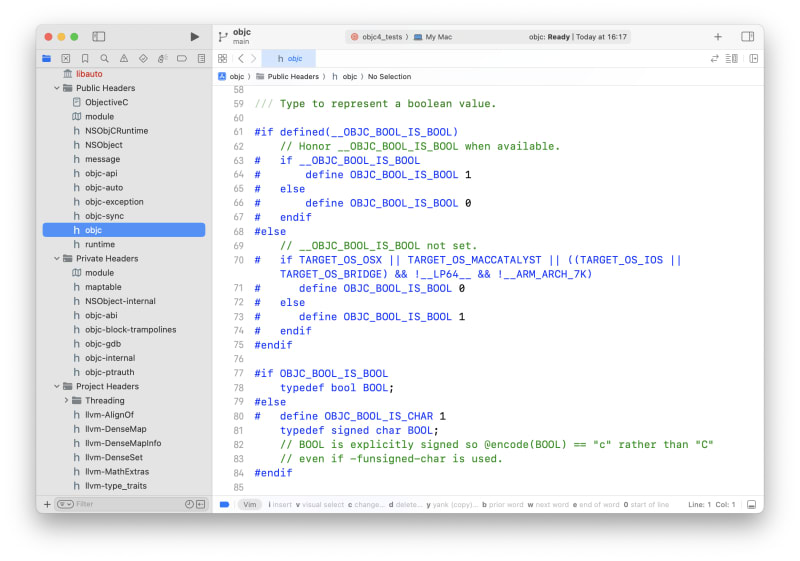Screen dimensions: 800x561
Task: Expand the Threading folder
Action: click(66, 401)
